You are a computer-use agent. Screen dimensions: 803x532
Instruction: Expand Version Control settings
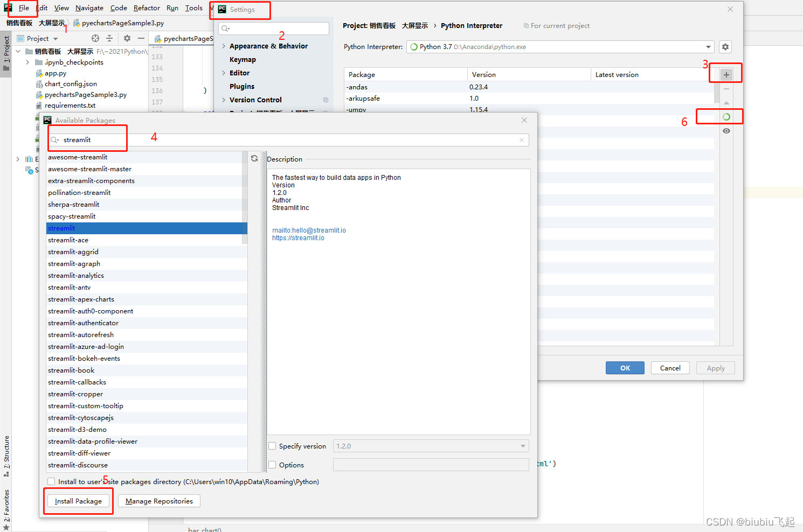(x=224, y=100)
